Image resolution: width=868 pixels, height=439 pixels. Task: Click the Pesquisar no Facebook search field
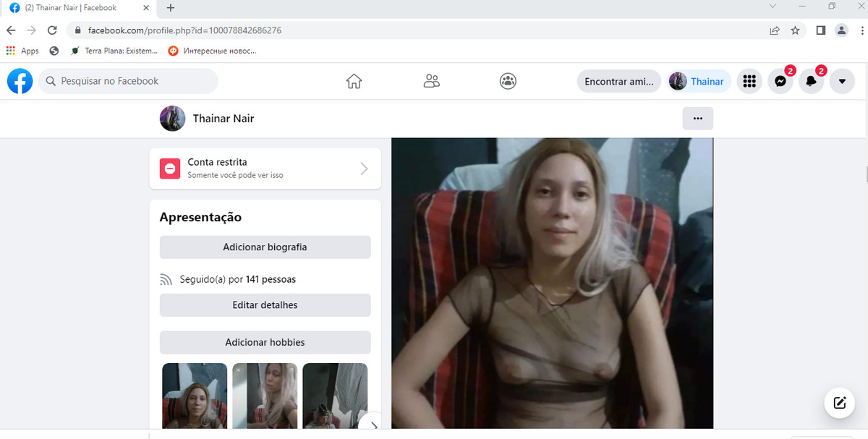pyautogui.click(x=127, y=81)
